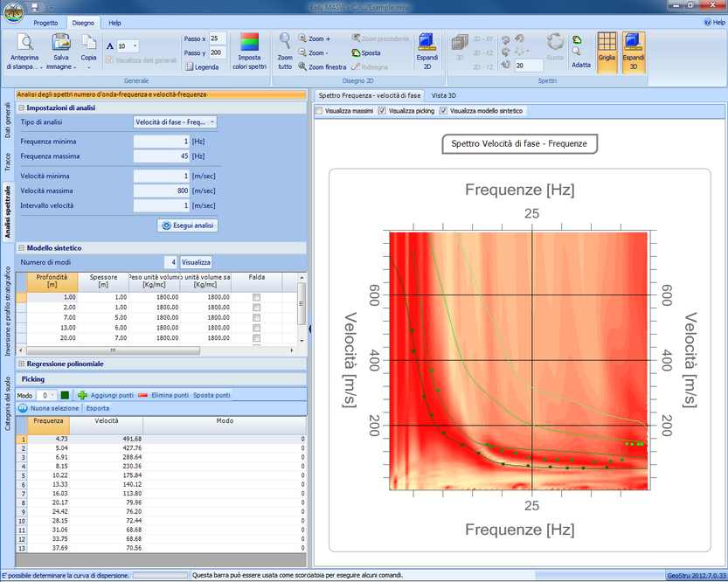The height and width of the screenshot is (582, 728).
Task: Toggle Visualizza modello sintetico checkbox
Action: click(x=443, y=111)
